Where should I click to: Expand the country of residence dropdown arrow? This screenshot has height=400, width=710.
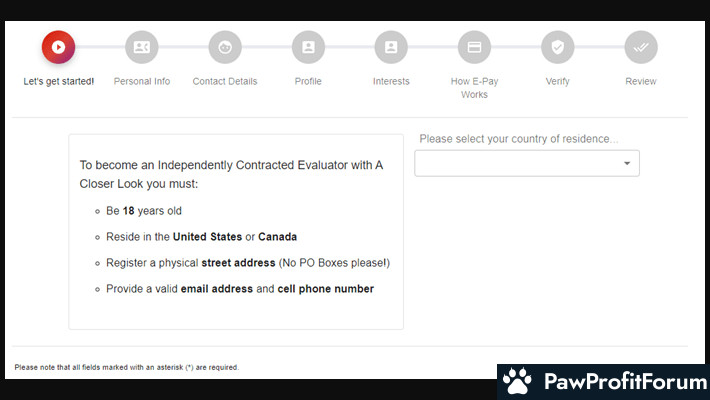(627, 163)
